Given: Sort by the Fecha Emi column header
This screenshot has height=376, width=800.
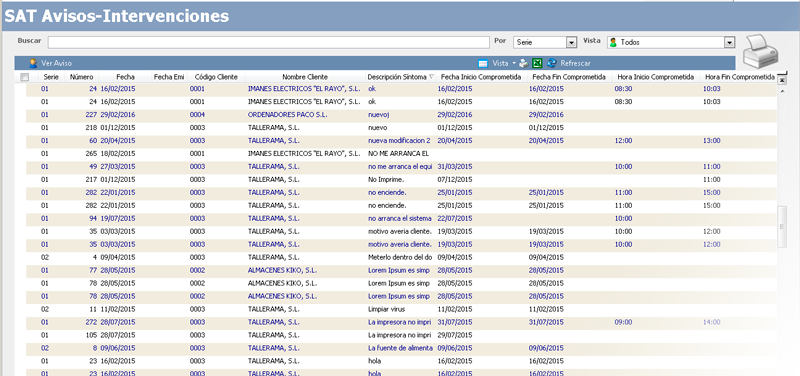Looking at the screenshot, I should coord(168,77).
